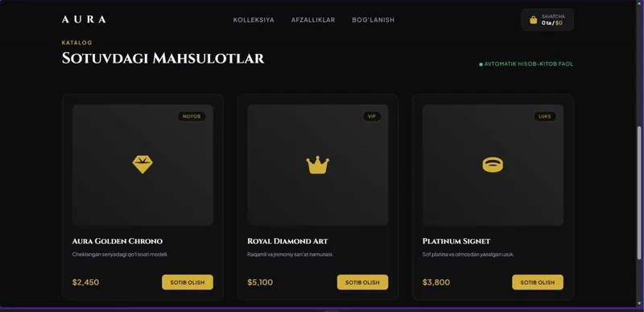Click the NOYOB badge on first product
644x312 pixels.
tap(192, 117)
